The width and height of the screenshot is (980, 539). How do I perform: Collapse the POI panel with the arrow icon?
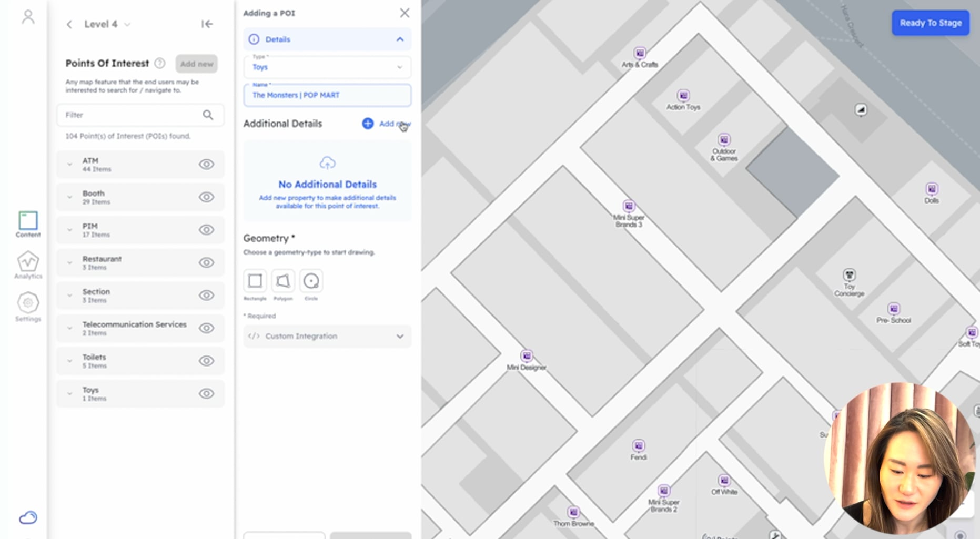[x=207, y=24]
